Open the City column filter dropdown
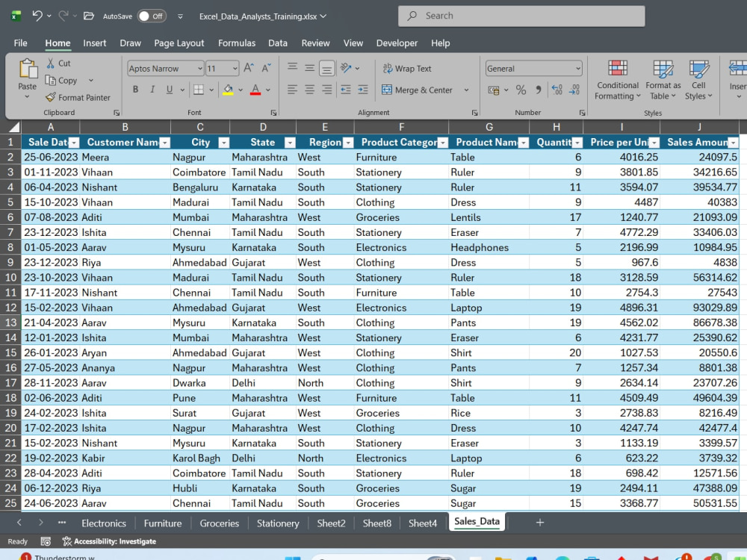Image resolution: width=747 pixels, height=560 pixels. [224, 143]
